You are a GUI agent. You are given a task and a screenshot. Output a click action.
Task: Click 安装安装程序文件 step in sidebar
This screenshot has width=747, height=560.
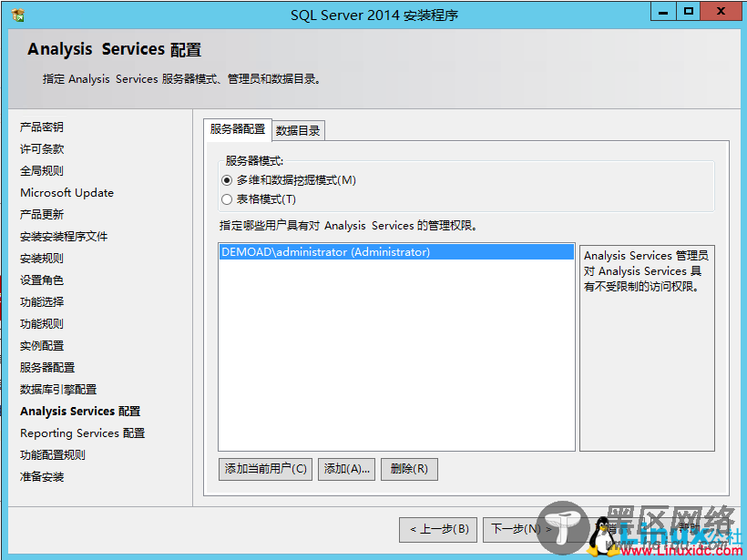(x=64, y=237)
